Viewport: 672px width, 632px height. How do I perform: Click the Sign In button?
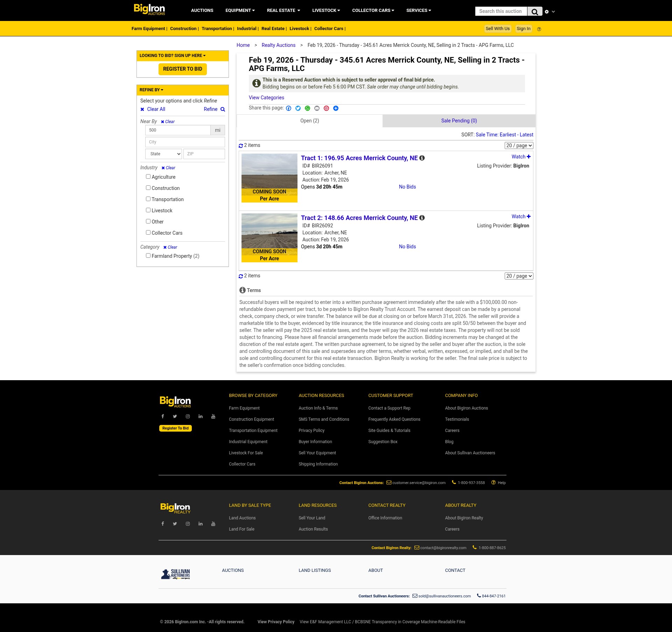pos(523,29)
